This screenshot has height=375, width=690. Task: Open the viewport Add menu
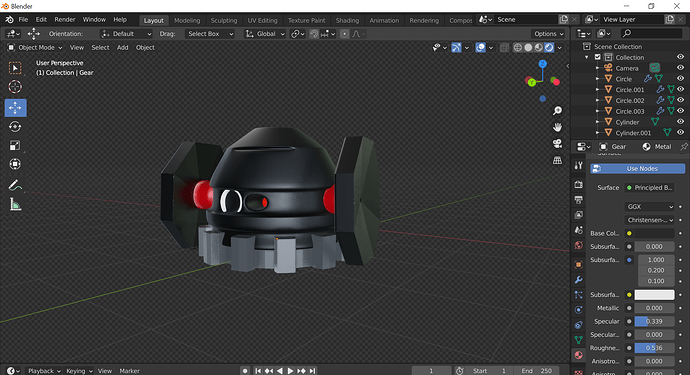pyautogui.click(x=122, y=48)
